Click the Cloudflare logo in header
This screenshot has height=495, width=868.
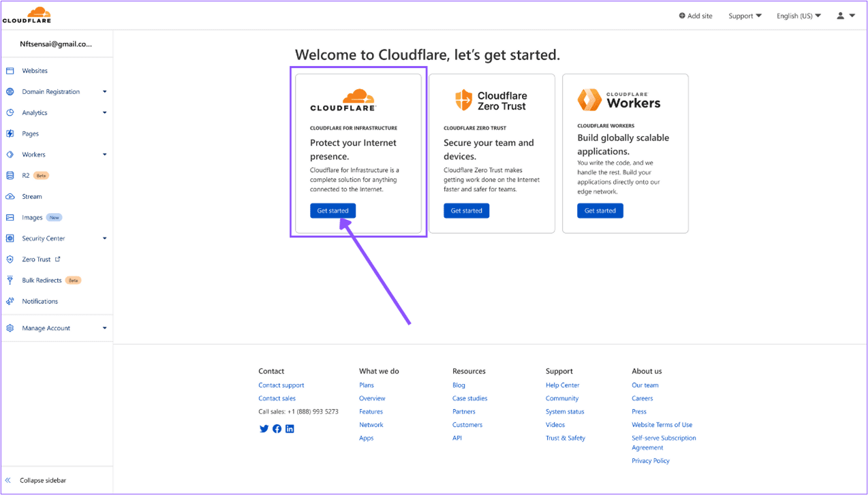27,15
